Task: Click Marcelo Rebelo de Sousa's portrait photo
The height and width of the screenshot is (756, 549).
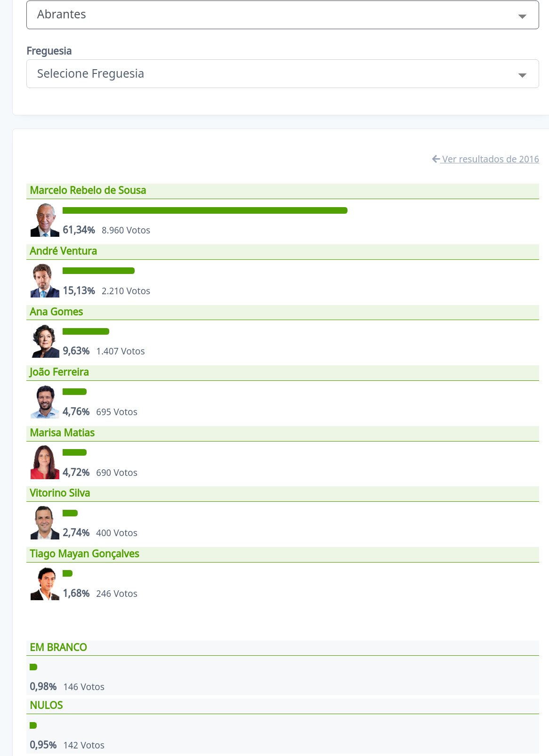Action: tap(45, 220)
